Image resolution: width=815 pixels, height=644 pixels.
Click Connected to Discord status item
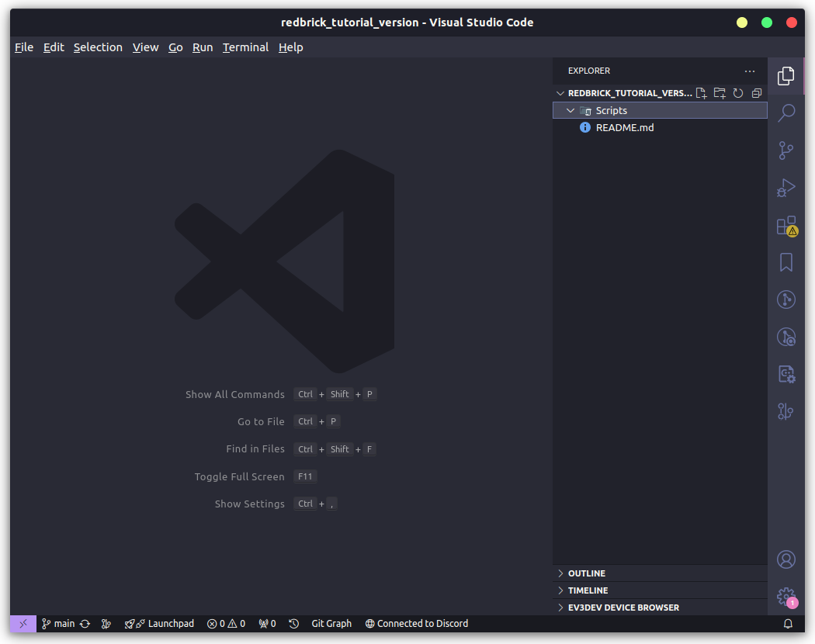click(x=417, y=624)
